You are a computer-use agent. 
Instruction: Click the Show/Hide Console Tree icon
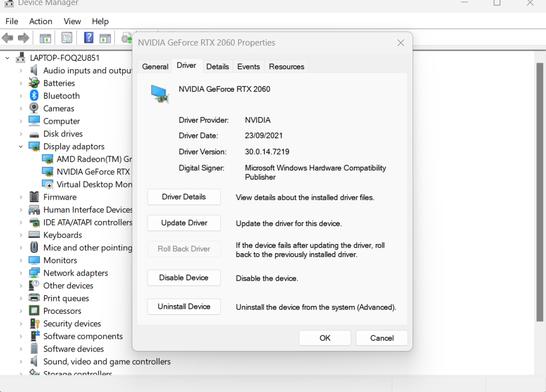pos(45,38)
